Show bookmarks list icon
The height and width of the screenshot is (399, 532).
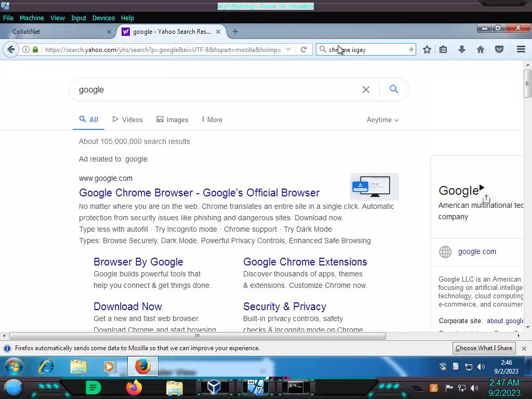coord(443,49)
